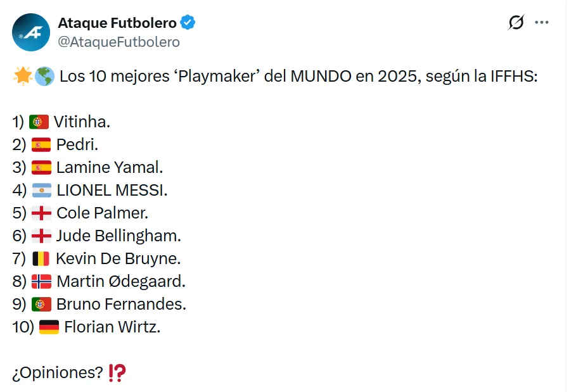Click the Jude Bellingham text line
569x392 pixels.
click(x=118, y=236)
